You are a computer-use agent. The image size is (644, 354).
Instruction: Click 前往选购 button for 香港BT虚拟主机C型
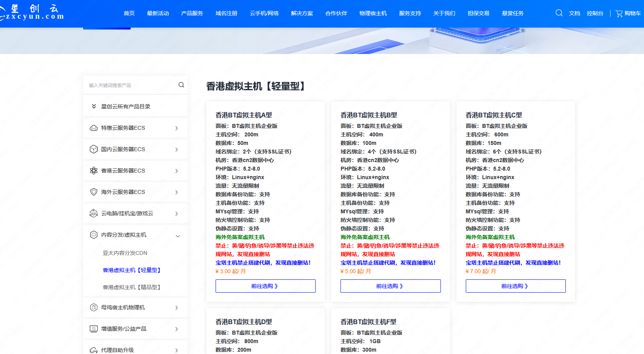point(515,286)
